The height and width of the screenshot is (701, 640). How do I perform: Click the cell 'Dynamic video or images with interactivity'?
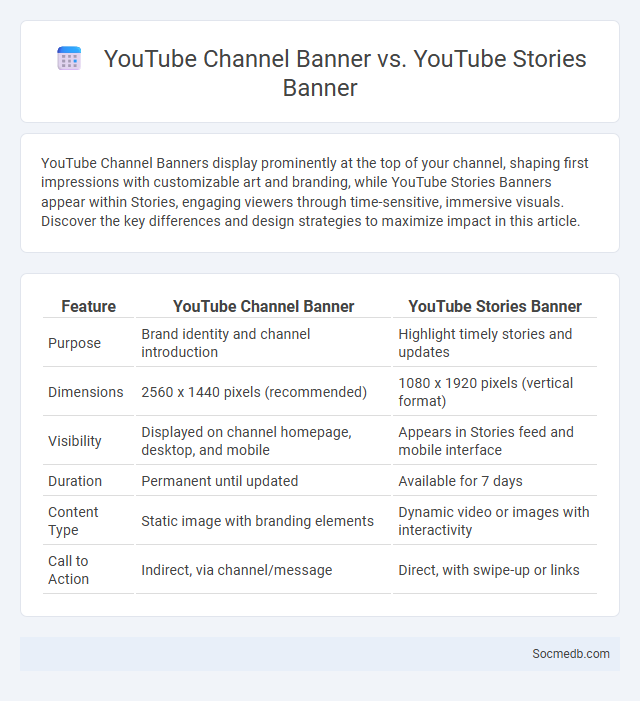495,521
